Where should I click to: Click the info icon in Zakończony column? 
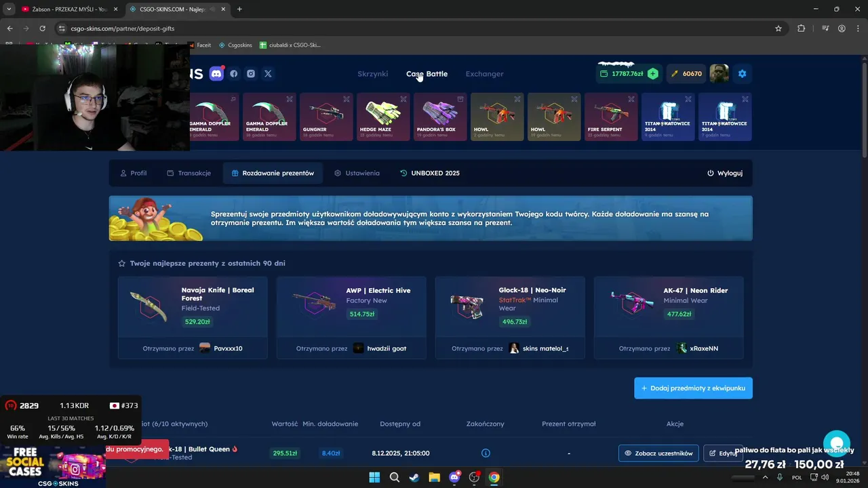(486, 453)
